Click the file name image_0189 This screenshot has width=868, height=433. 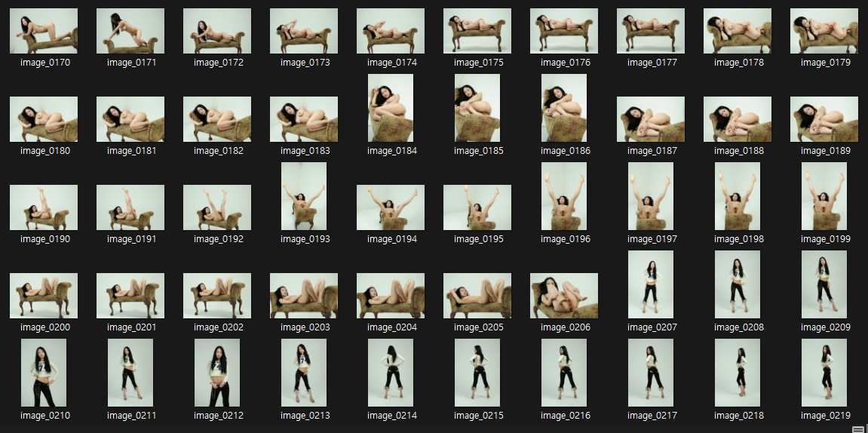[x=825, y=151]
